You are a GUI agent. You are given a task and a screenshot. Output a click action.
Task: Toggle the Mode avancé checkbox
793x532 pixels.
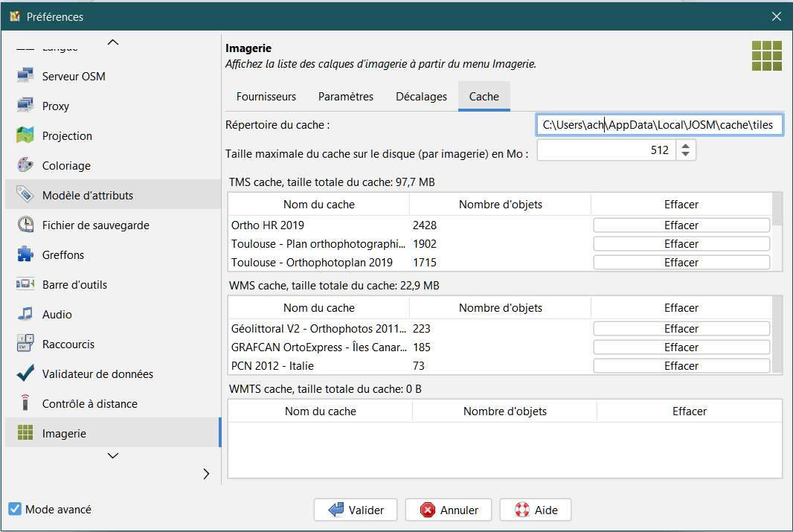[15, 510]
